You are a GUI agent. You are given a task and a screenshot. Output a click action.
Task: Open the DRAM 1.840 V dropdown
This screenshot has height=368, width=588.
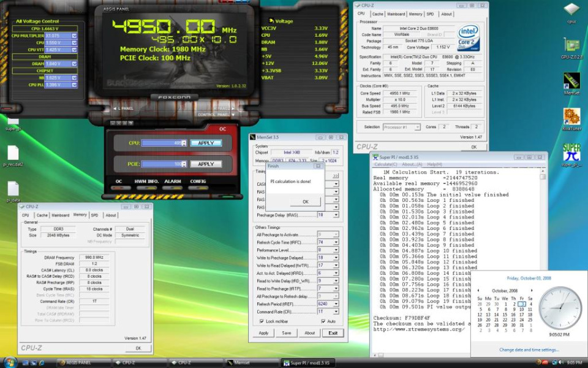(74, 64)
